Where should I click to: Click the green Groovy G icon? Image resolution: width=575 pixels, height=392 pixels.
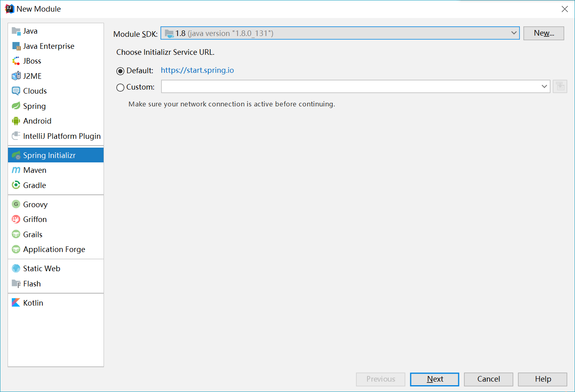[x=16, y=204]
